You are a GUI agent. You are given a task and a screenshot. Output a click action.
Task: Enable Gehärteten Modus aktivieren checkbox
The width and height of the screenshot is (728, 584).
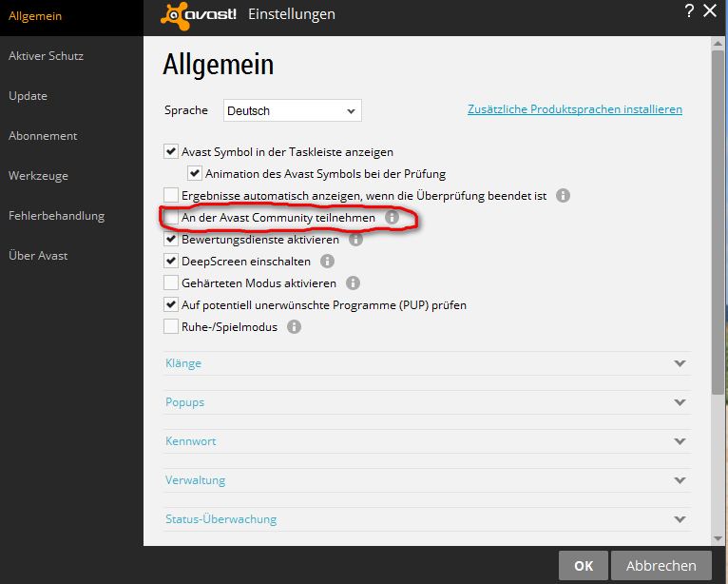tap(171, 282)
